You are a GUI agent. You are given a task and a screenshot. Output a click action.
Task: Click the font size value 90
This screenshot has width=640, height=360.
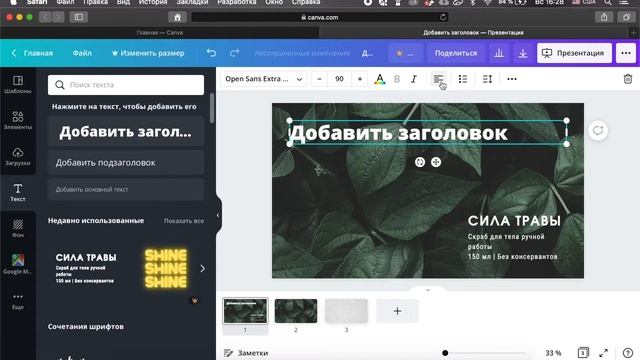(x=339, y=79)
